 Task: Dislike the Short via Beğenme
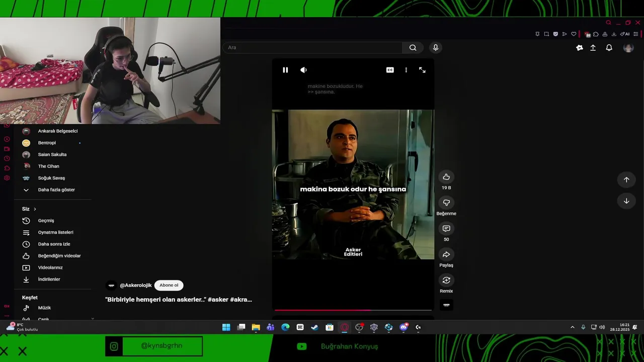point(446,203)
